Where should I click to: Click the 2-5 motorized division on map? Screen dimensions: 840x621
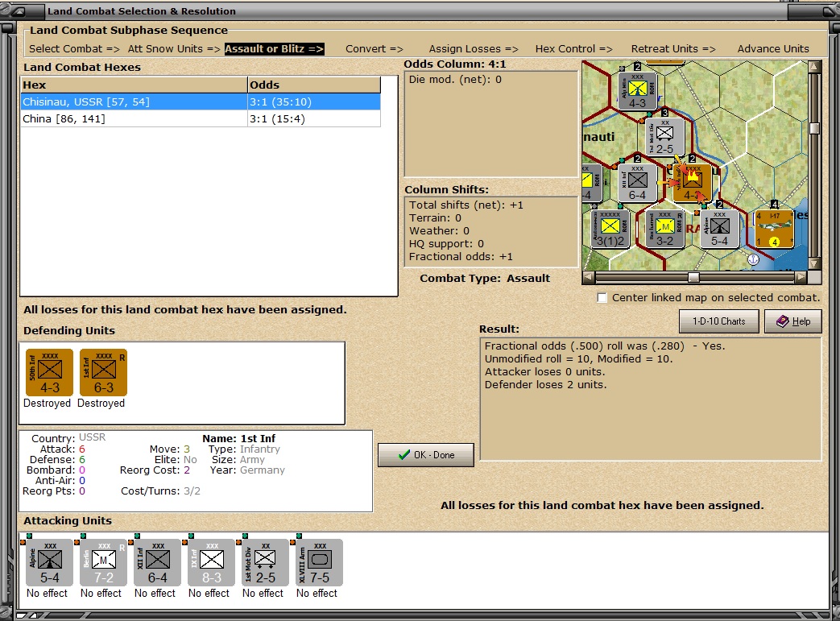[x=664, y=137]
